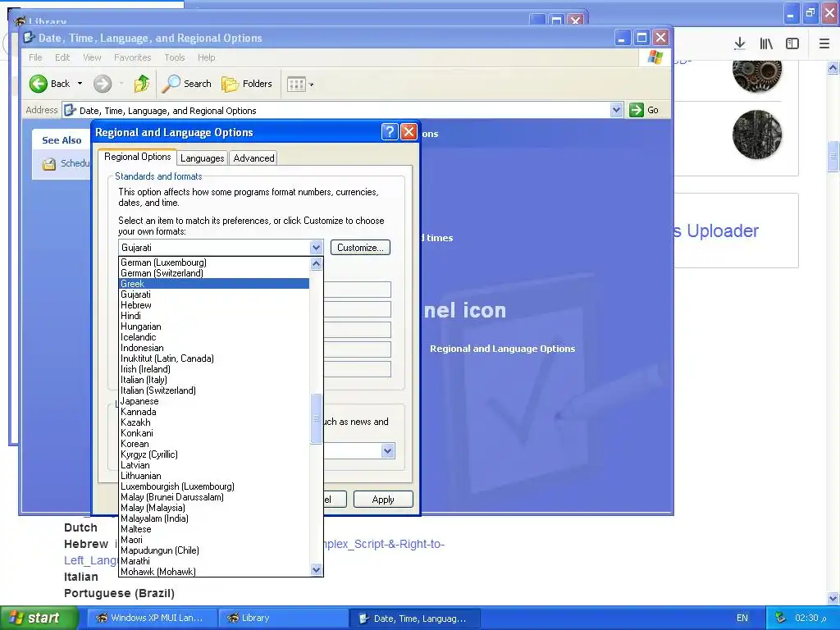Click the gears thumbnail in browser page
Screen dimensions: 840x630
(x=757, y=73)
